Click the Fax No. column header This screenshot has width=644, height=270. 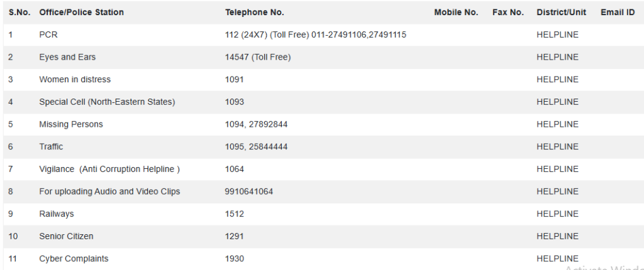pyautogui.click(x=508, y=13)
